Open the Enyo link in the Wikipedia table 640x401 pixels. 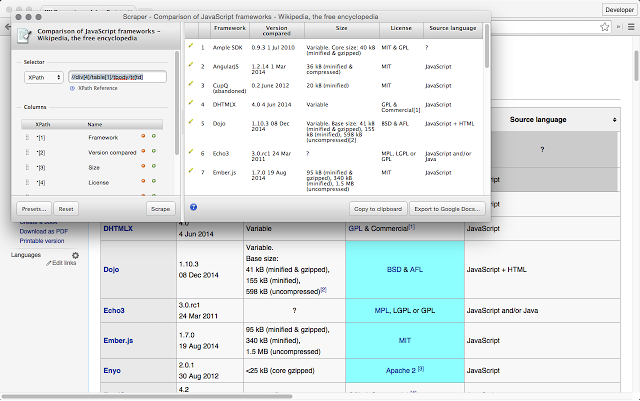(112, 370)
